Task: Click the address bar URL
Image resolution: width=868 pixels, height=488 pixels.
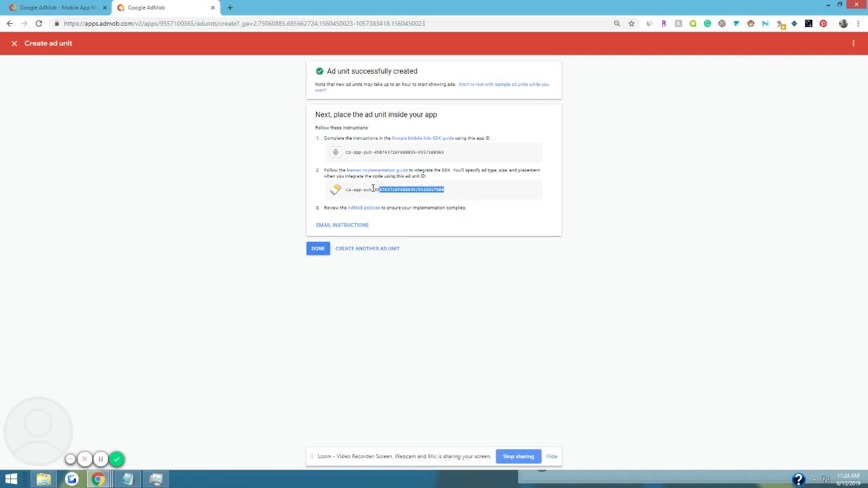Action: tap(244, 24)
